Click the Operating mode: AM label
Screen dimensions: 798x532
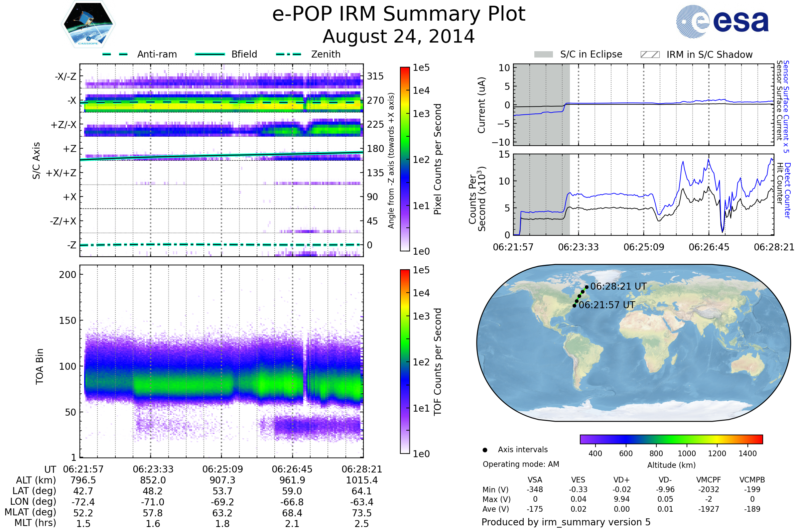click(521, 464)
